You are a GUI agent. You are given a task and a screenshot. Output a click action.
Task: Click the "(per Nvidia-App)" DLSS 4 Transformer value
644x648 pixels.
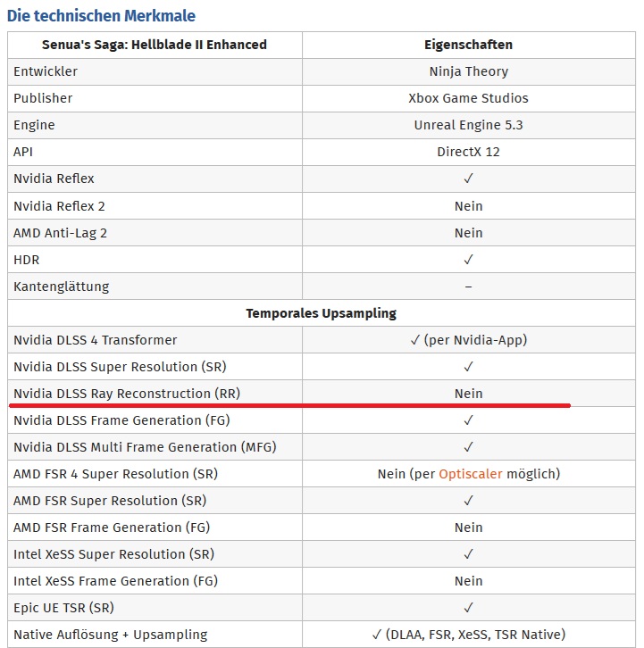[x=474, y=340]
